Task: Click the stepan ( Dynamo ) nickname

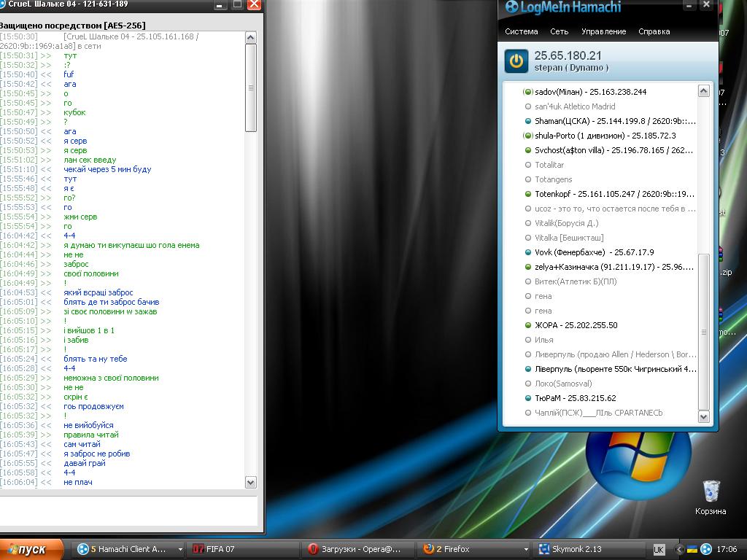Action: point(571,68)
